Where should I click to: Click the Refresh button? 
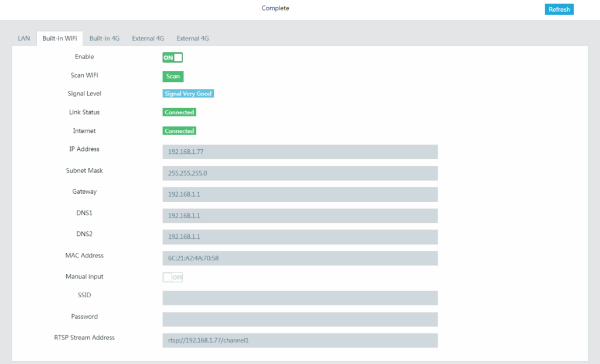[x=559, y=9]
